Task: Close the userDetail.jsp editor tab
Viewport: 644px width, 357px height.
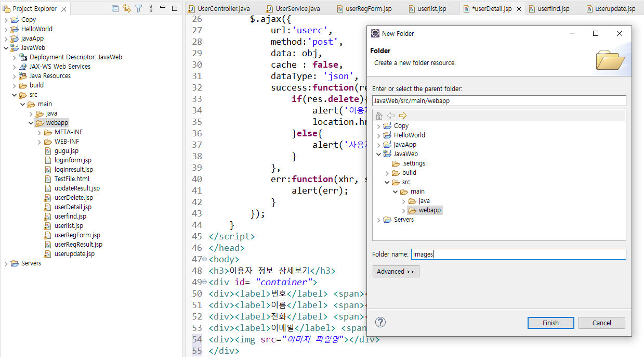Action: point(519,9)
